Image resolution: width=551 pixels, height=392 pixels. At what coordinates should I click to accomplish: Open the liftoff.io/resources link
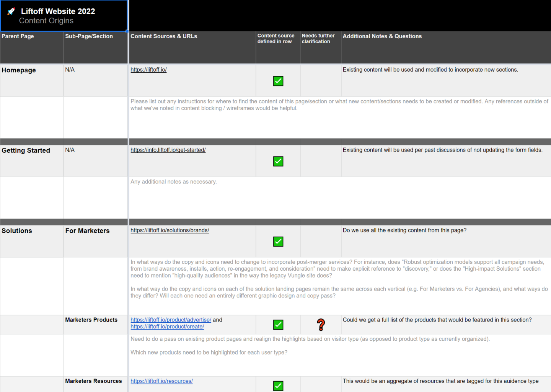(x=161, y=381)
